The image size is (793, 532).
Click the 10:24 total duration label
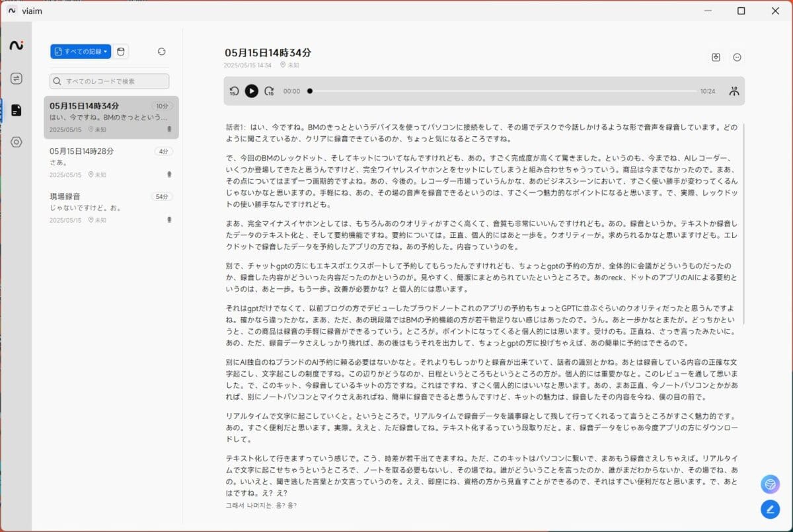tap(708, 91)
